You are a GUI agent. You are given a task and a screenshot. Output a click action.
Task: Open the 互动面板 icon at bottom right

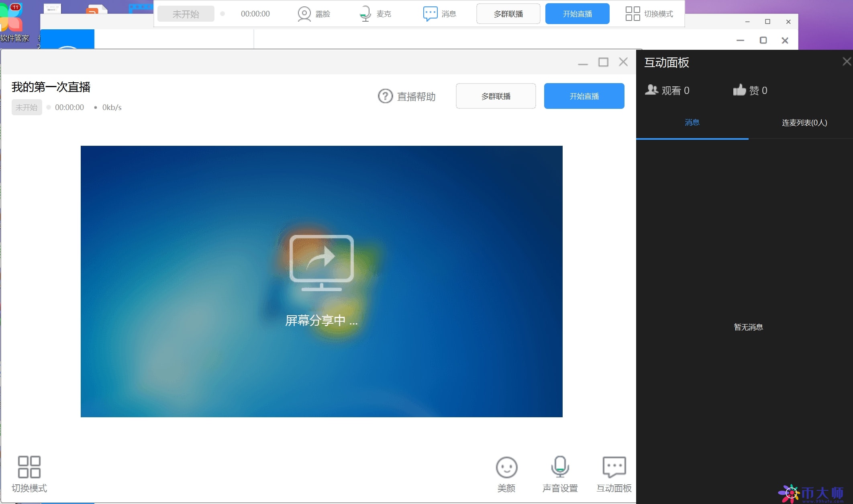point(614,474)
